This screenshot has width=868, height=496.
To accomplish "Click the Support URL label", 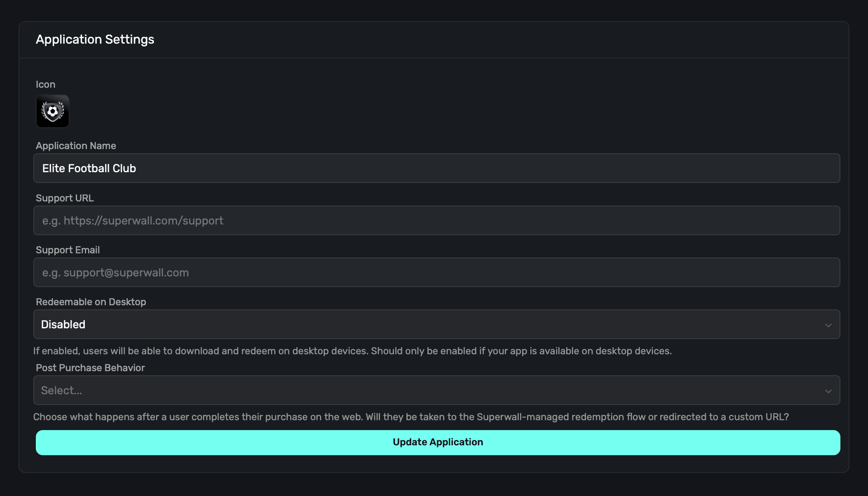I will click(x=65, y=198).
